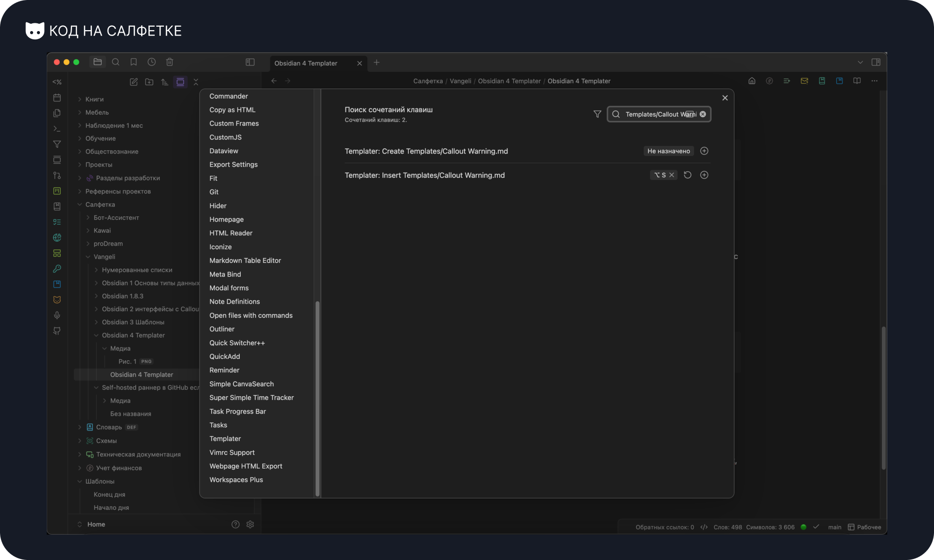
Task: Open a new tab with plus
Action: click(377, 63)
